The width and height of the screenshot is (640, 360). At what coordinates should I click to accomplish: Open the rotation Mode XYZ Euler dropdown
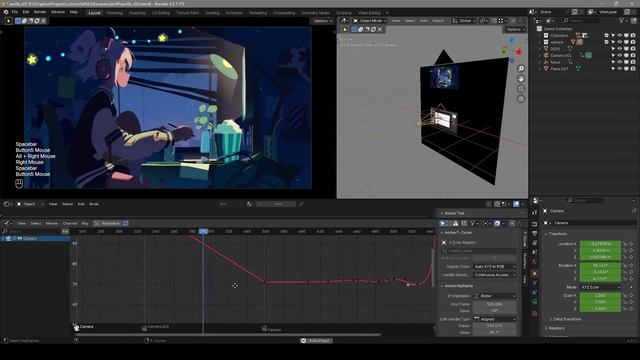[x=600, y=287]
